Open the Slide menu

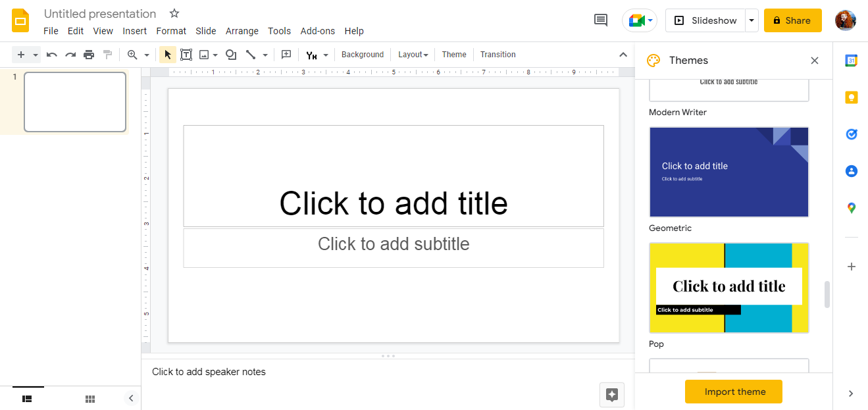tap(206, 31)
